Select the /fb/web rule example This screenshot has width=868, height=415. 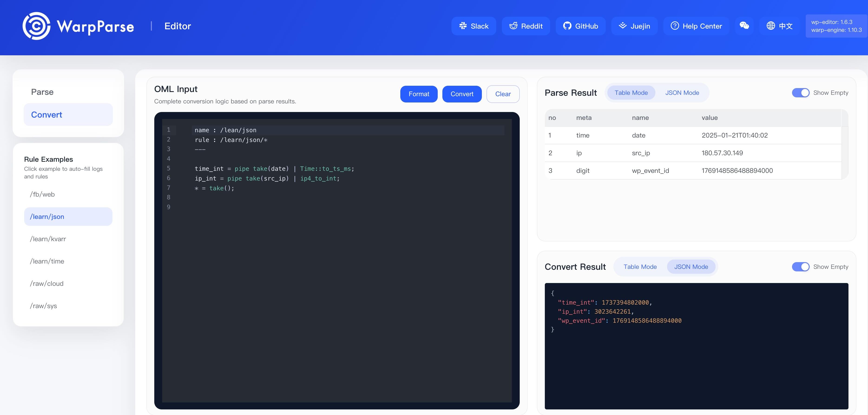click(x=42, y=194)
